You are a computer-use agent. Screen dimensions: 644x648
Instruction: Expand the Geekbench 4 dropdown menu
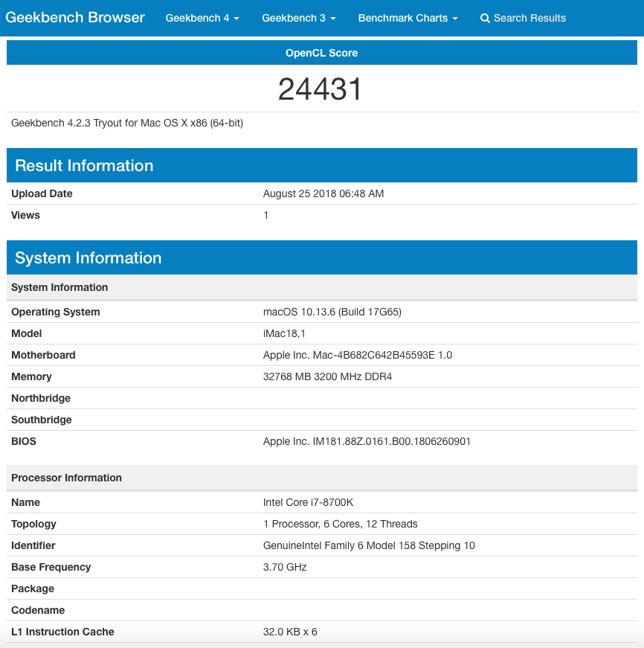pos(202,18)
